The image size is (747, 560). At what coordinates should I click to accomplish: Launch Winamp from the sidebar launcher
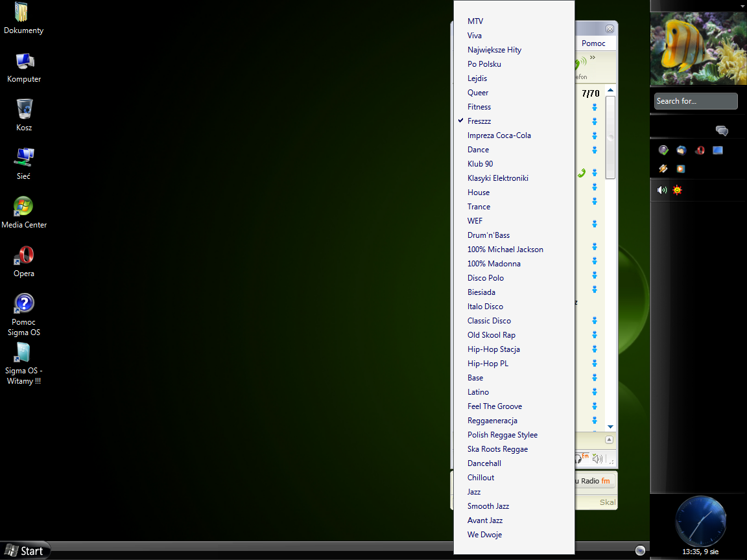click(x=663, y=169)
